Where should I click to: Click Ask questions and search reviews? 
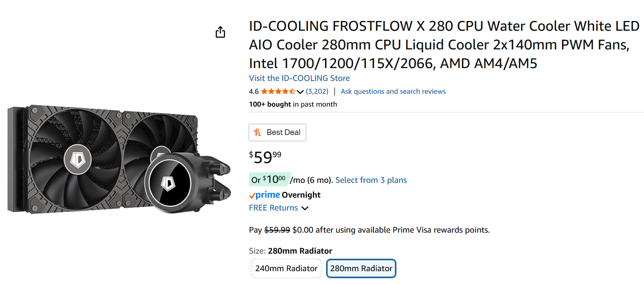click(x=393, y=91)
